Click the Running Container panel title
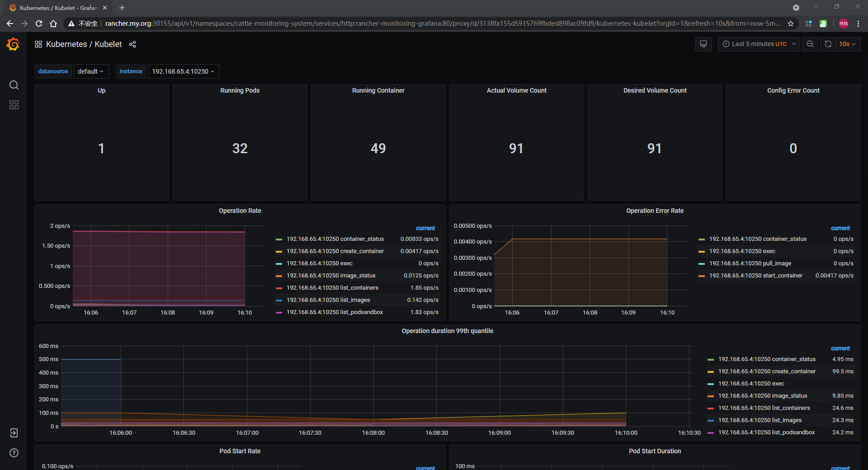868x470 pixels. 378,90
